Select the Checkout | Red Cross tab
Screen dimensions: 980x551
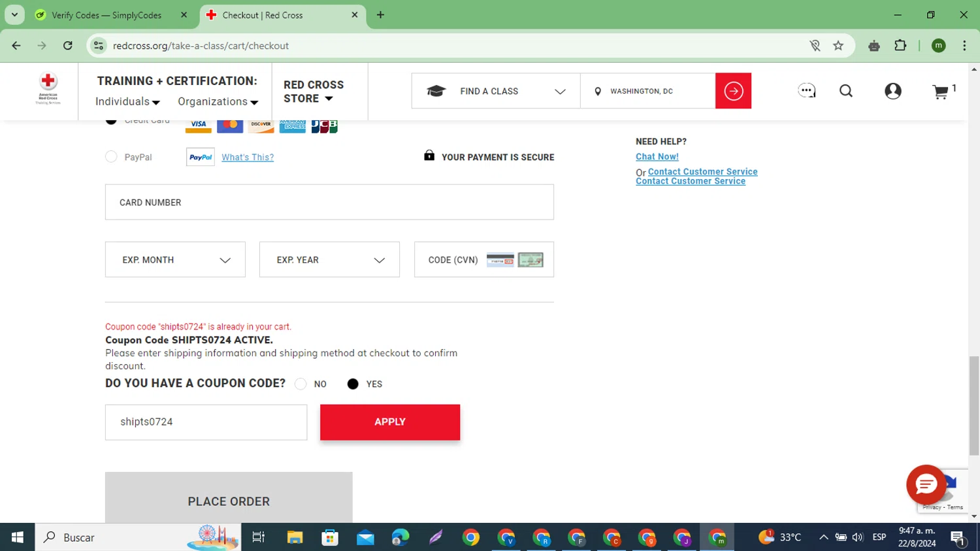283,15
